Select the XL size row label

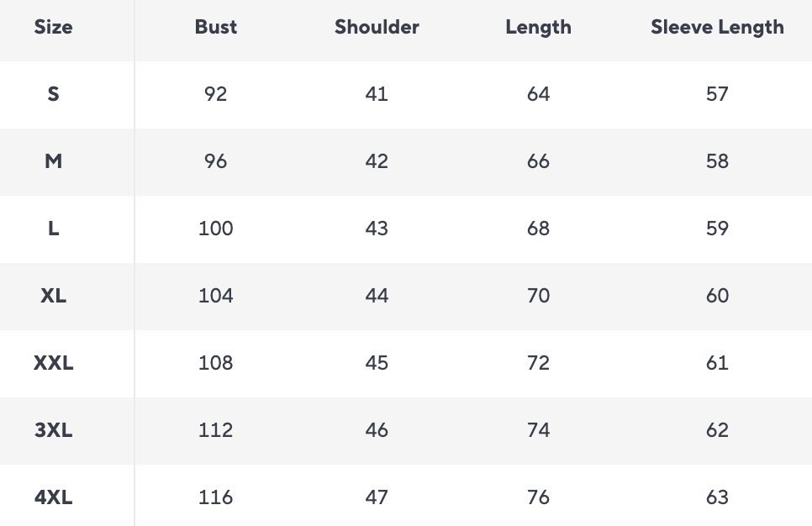[x=53, y=296]
